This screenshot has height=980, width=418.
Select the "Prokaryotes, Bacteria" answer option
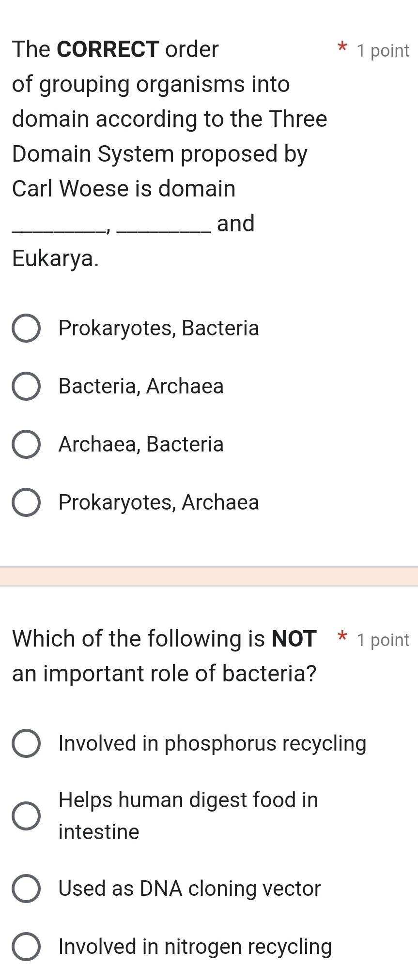pos(27,328)
